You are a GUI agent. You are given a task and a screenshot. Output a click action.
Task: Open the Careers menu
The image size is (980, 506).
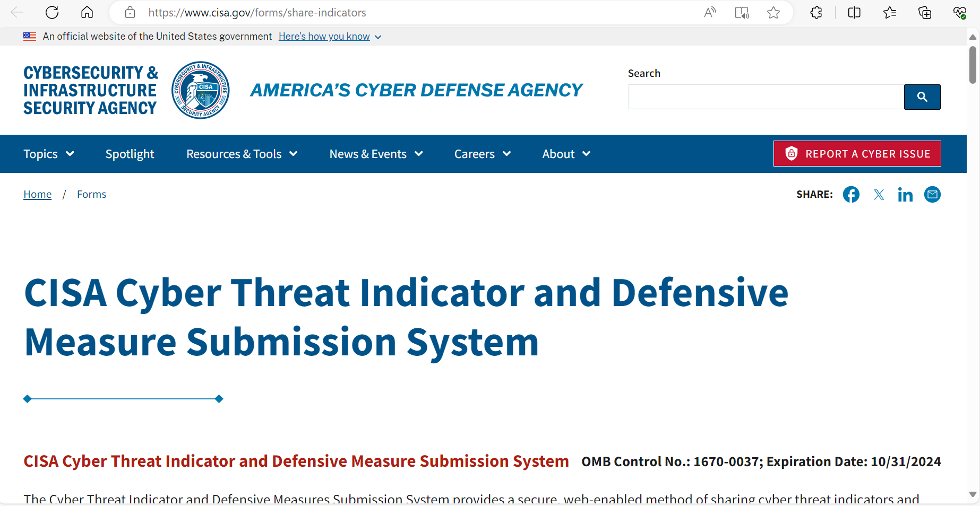coord(482,154)
